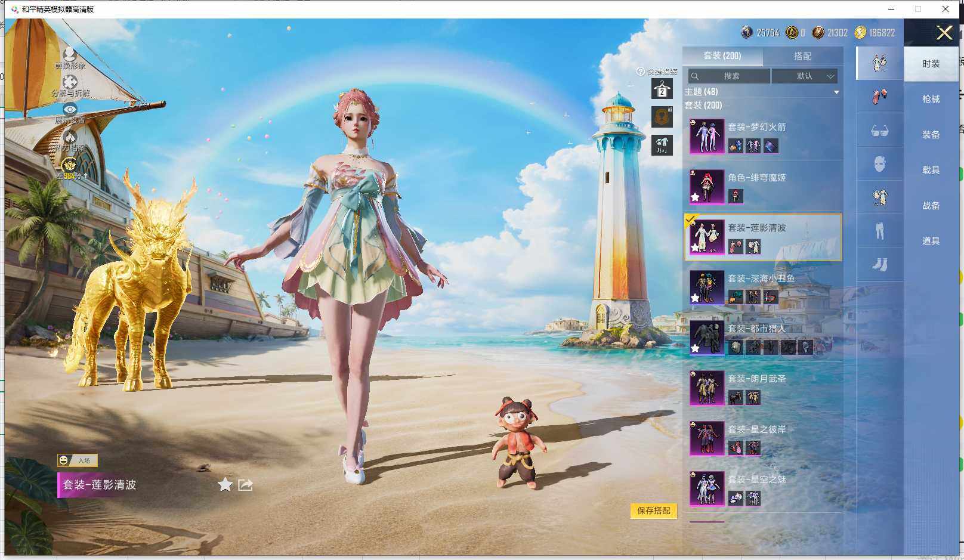Select the 套装-都市猎人 outfit thumbnail
Screen dimensions: 964x560
coord(707,338)
